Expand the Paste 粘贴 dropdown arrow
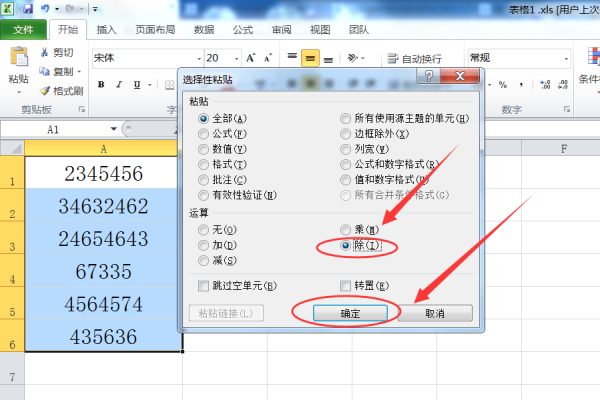The image size is (600, 400). click(18, 92)
